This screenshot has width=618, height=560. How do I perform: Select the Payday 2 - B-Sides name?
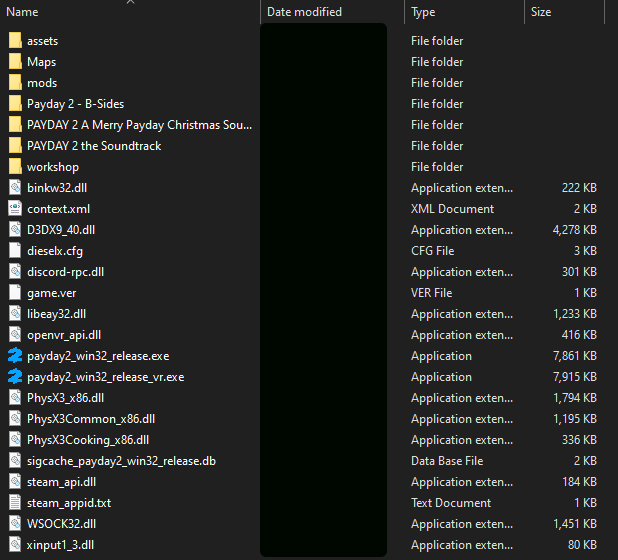(75, 104)
